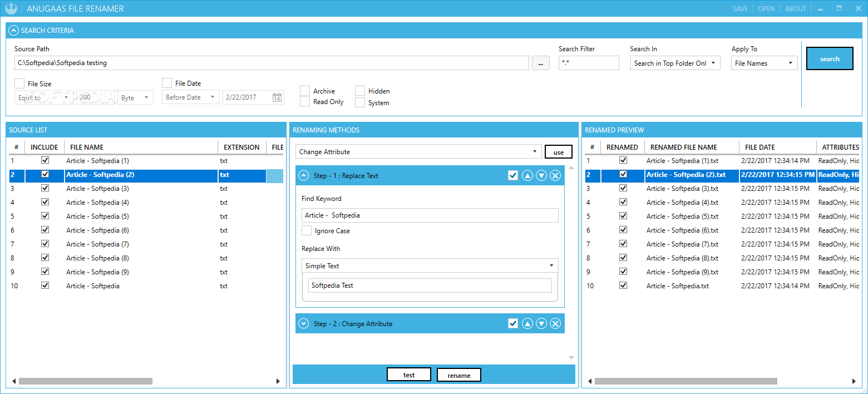Move Step 2 Change Attribute down
Screen dimensions: 868x394
point(541,323)
